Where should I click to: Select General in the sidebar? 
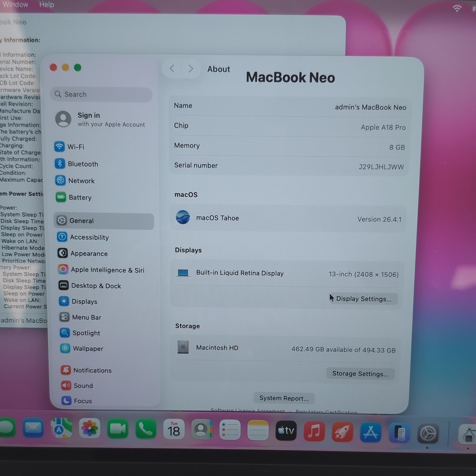pyautogui.click(x=104, y=221)
